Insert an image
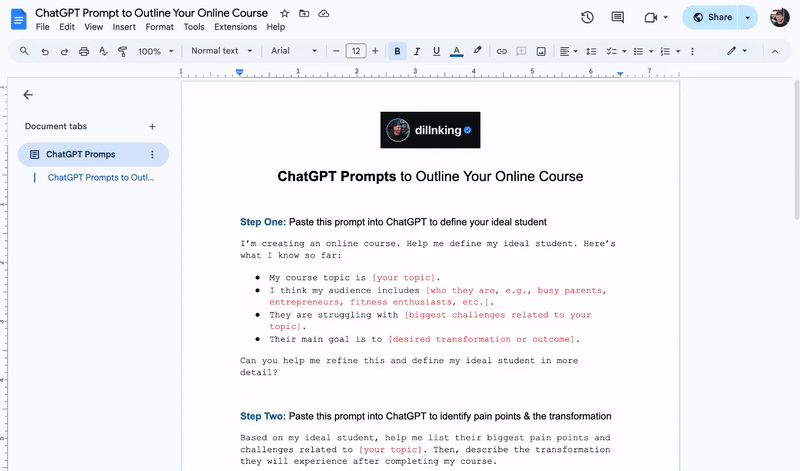Image resolution: width=800 pixels, height=471 pixels. (x=541, y=51)
